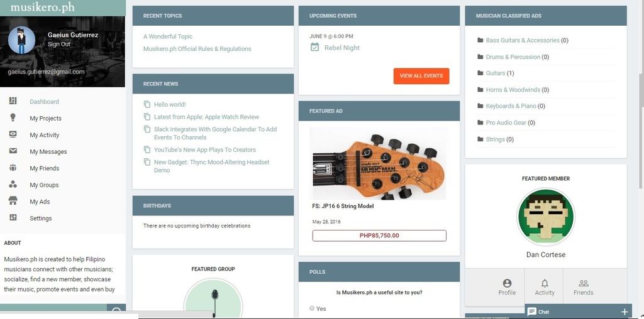The width and height of the screenshot is (644, 319).
Task: Open the Dashboard sidebar icon
Action: pos(13,101)
